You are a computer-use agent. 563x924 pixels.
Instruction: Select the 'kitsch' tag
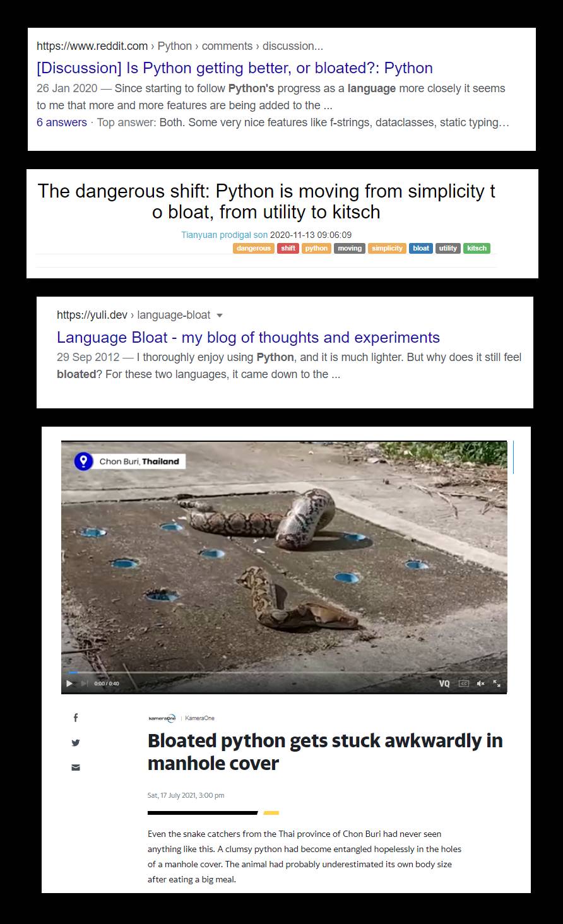tap(477, 248)
